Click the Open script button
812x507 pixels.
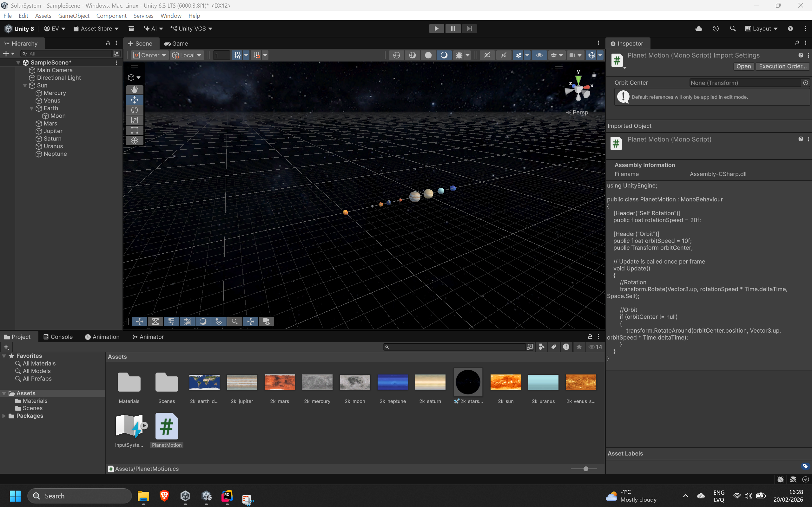tap(743, 66)
